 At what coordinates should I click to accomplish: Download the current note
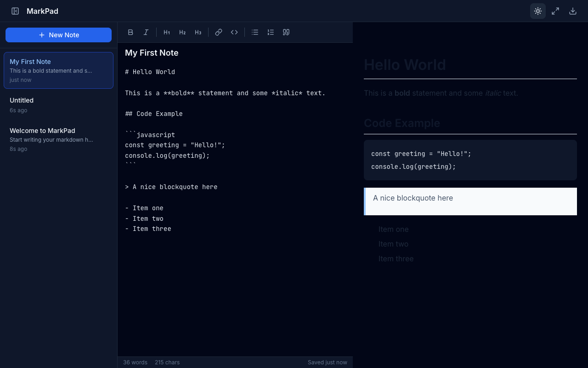(572, 11)
